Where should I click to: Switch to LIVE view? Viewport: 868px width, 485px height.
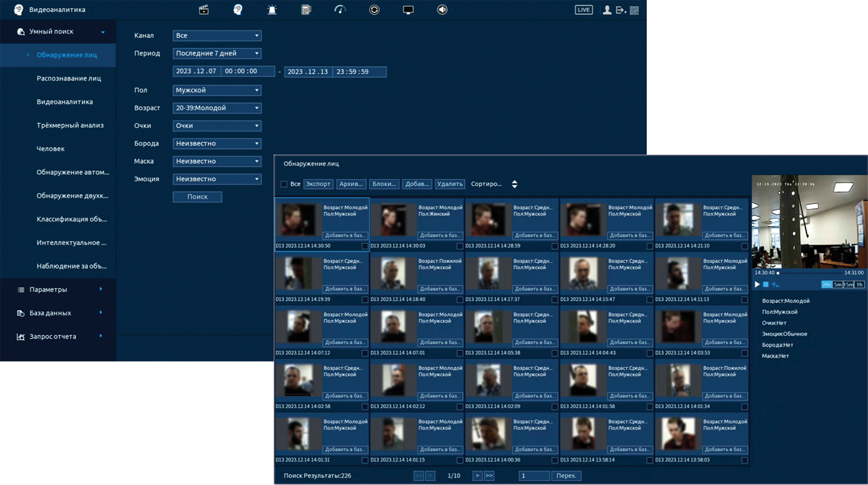click(583, 10)
